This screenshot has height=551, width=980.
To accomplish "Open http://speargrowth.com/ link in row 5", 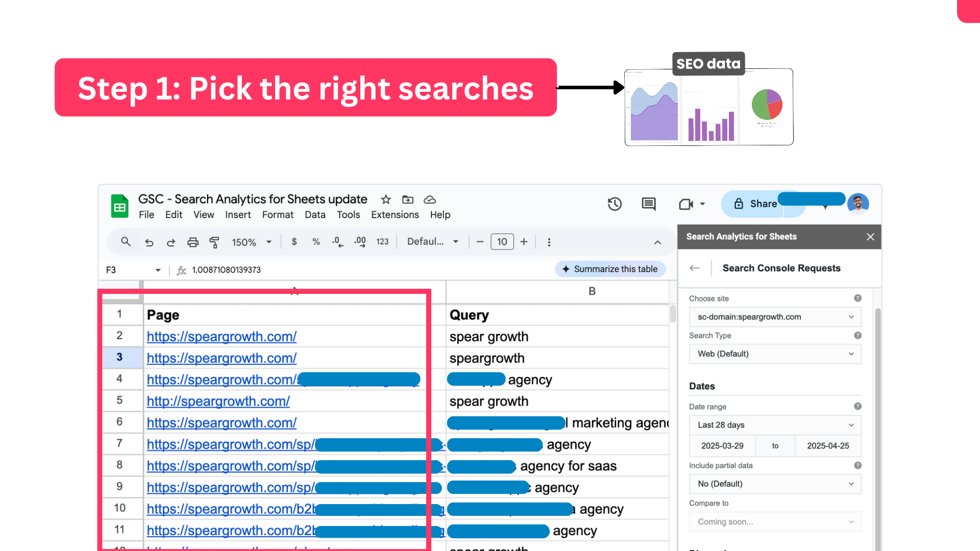I will pyautogui.click(x=218, y=402).
